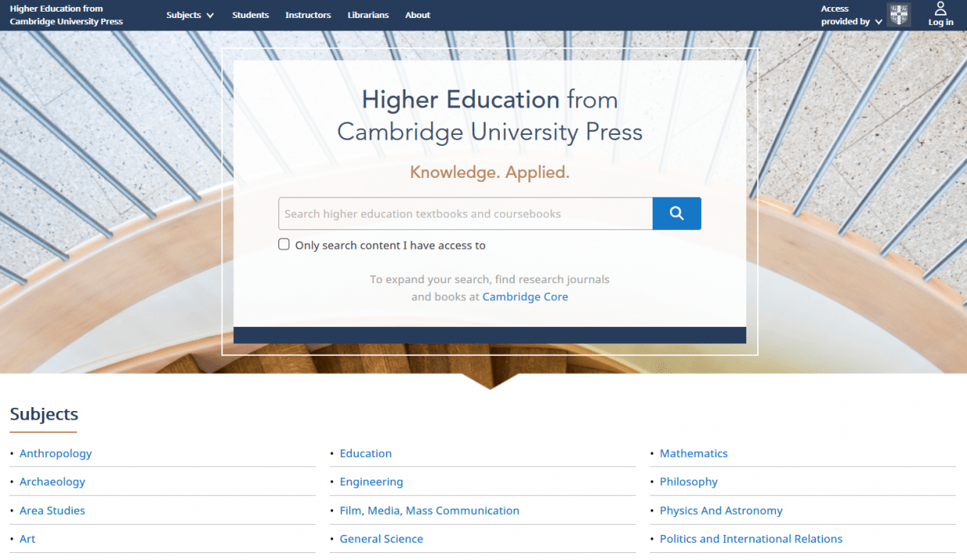Open the Instructors menu item

tap(308, 15)
